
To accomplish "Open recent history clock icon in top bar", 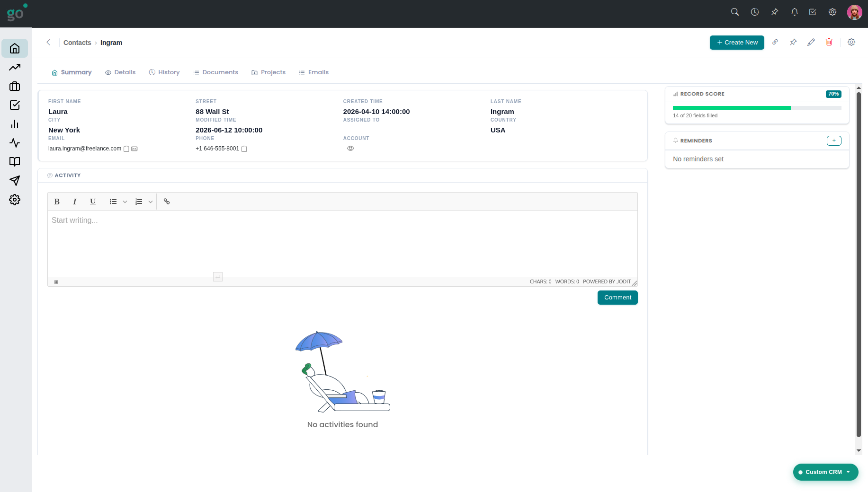I will coord(755,12).
